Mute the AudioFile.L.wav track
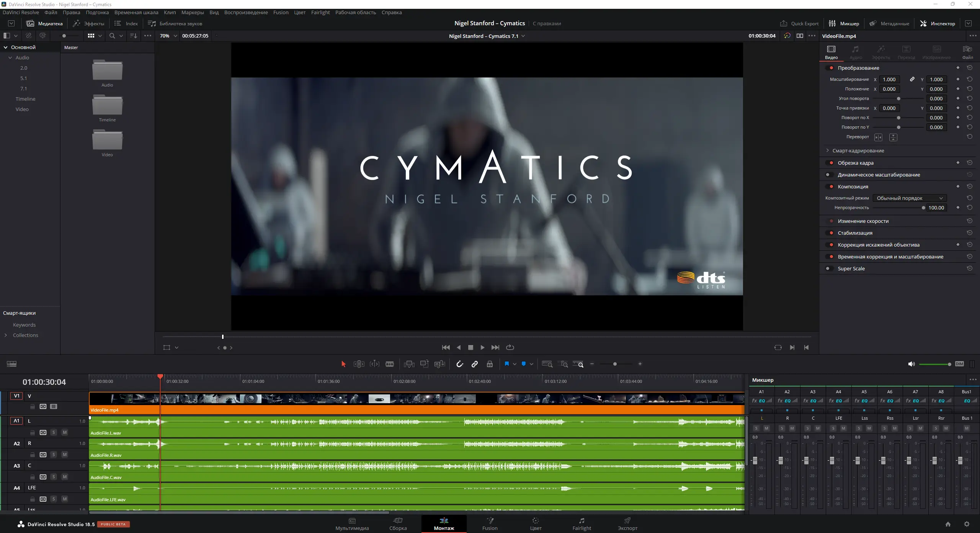The image size is (980, 533). pyautogui.click(x=65, y=433)
